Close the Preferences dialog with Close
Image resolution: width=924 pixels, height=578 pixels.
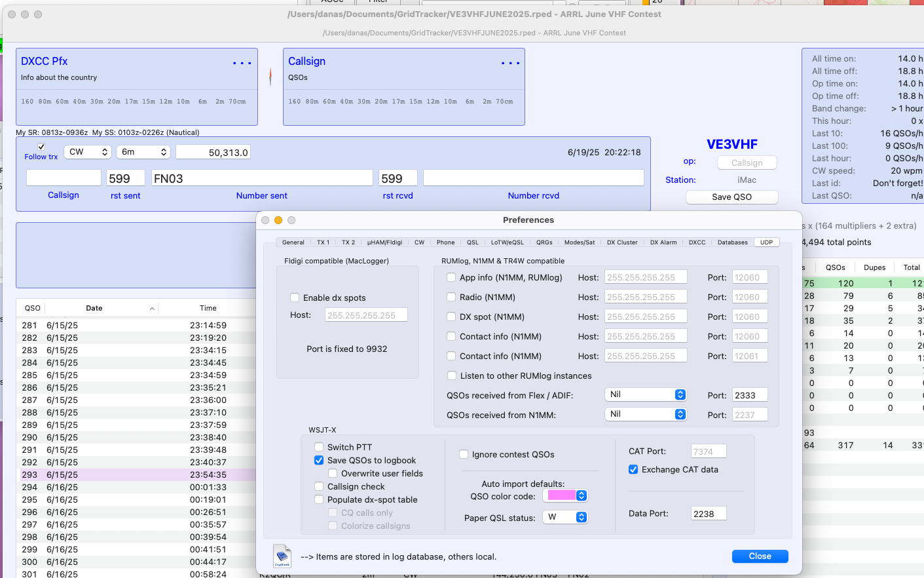point(760,556)
